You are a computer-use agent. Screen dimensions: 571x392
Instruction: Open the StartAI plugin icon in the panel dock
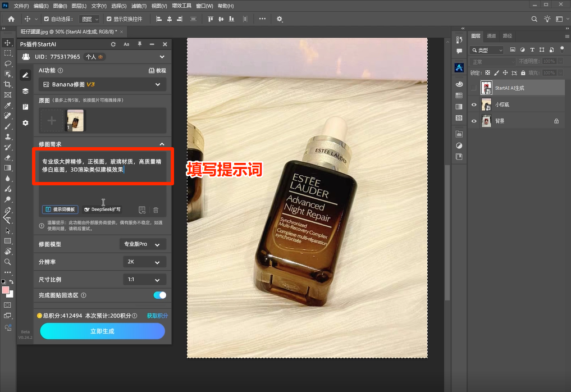[x=459, y=67]
